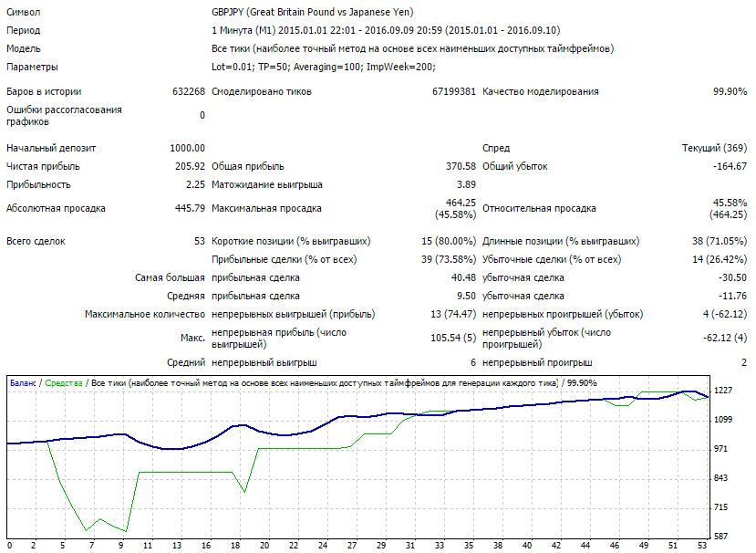Select the absolute drawdown value 445.79

(x=190, y=208)
